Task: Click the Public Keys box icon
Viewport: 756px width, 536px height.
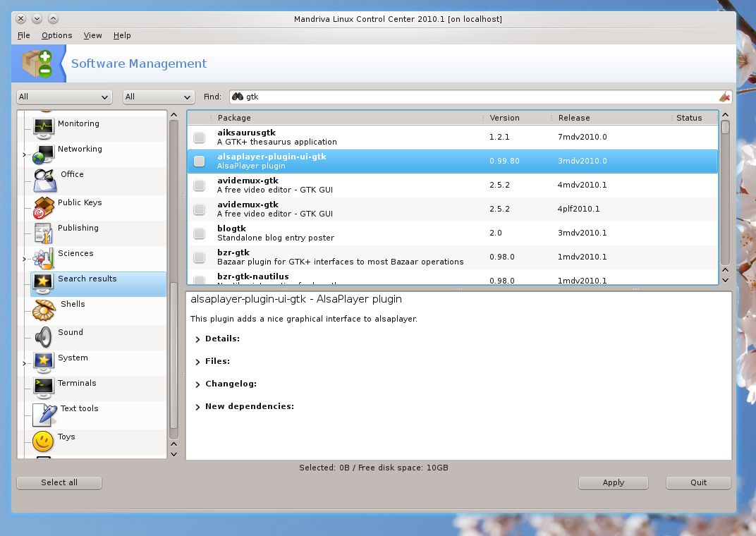Action: (x=44, y=208)
